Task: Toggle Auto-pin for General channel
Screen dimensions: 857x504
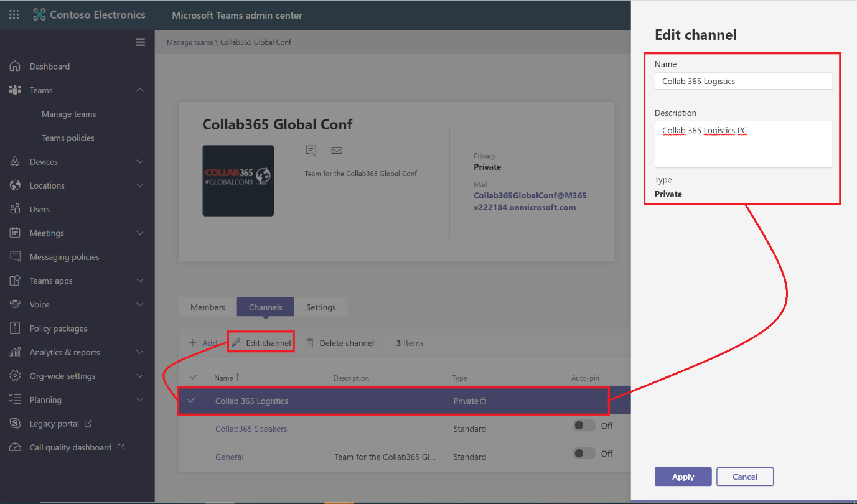Action: click(584, 454)
